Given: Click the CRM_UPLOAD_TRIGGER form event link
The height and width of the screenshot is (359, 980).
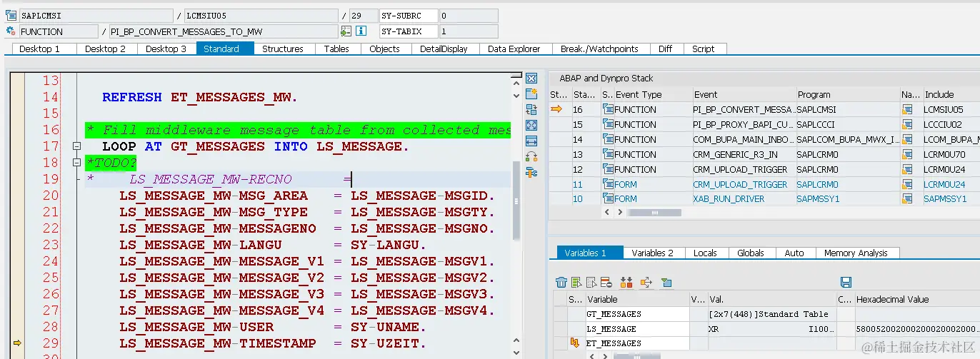Looking at the screenshot, I should 740,184.
